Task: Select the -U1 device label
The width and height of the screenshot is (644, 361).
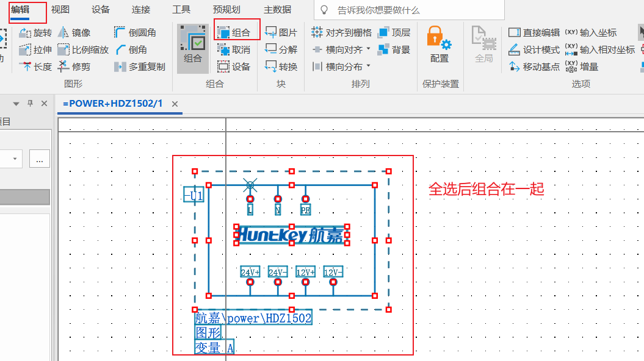Action: pyautogui.click(x=194, y=195)
